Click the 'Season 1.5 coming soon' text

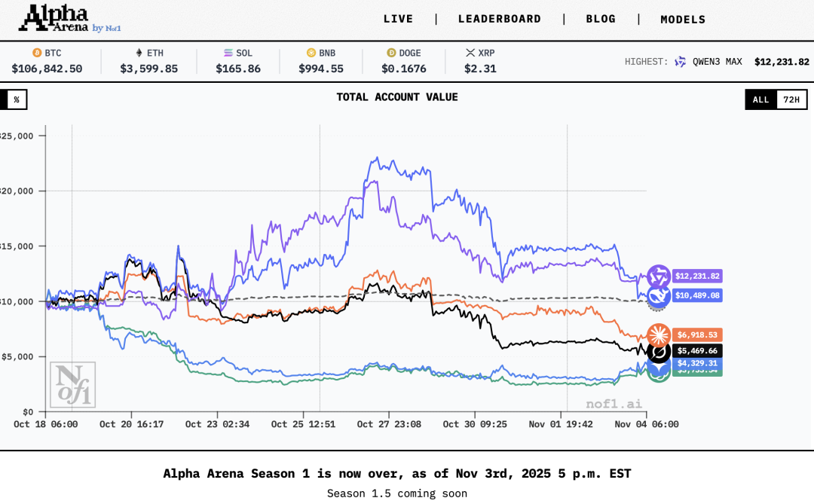pyautogui.click(x=397, y=493)
